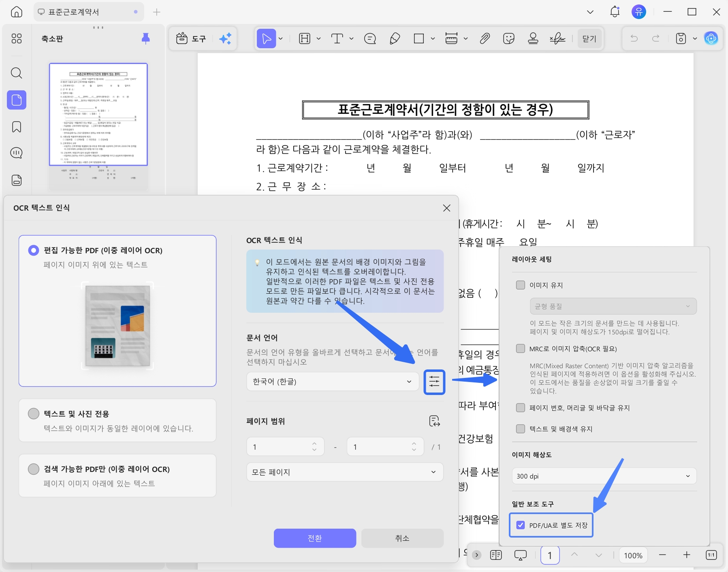
Task: Click 취소 cancel button
Action: [x=402, y=538]
